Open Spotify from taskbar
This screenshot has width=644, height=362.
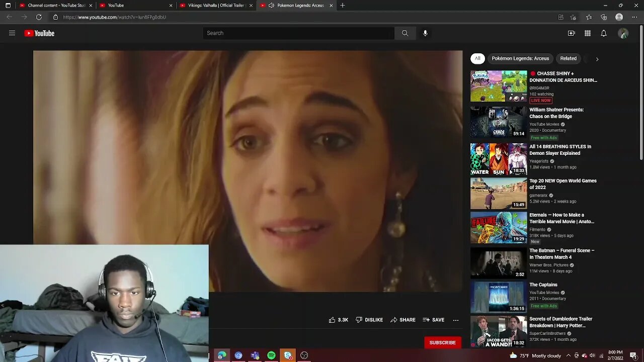pos(271,355)
